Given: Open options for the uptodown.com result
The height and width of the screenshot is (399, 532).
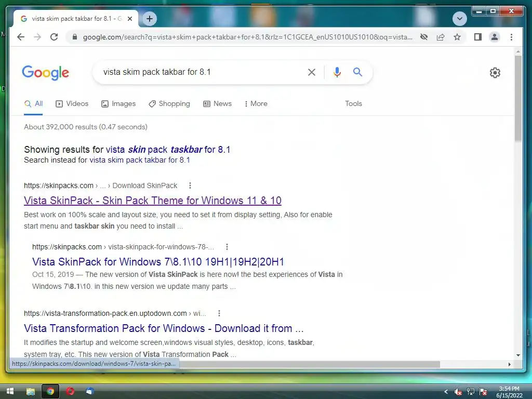Looking at the screenshot, I should tap(219, 313).
